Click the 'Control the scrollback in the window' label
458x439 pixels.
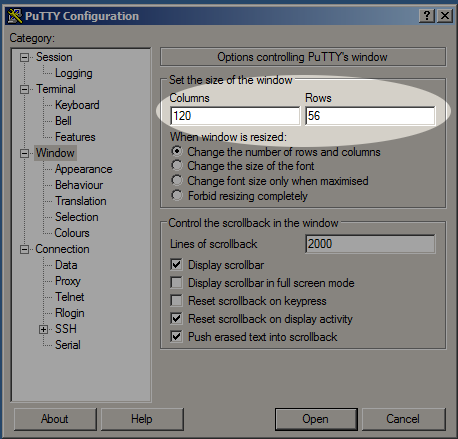pyautogui.click(x=253, y=223)
